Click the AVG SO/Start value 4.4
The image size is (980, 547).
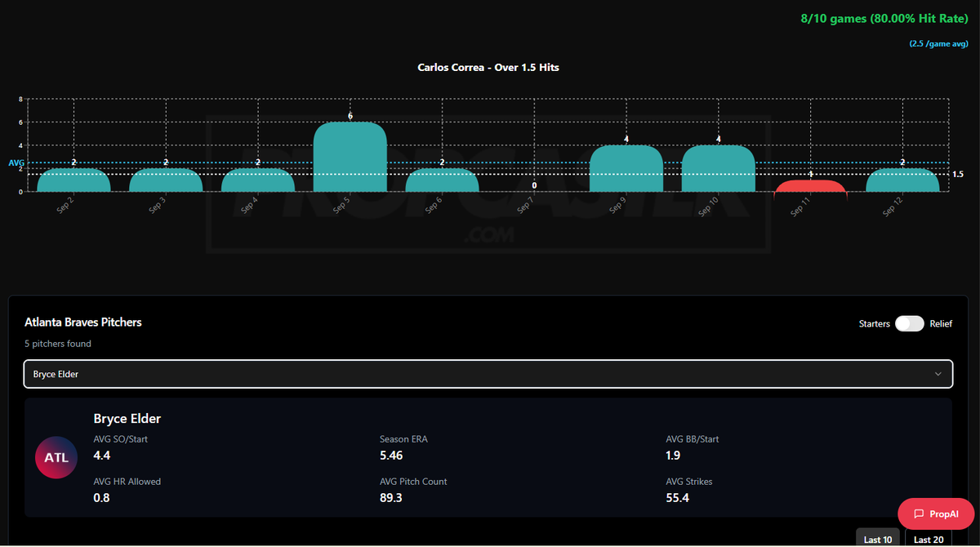tap(102, 455)
